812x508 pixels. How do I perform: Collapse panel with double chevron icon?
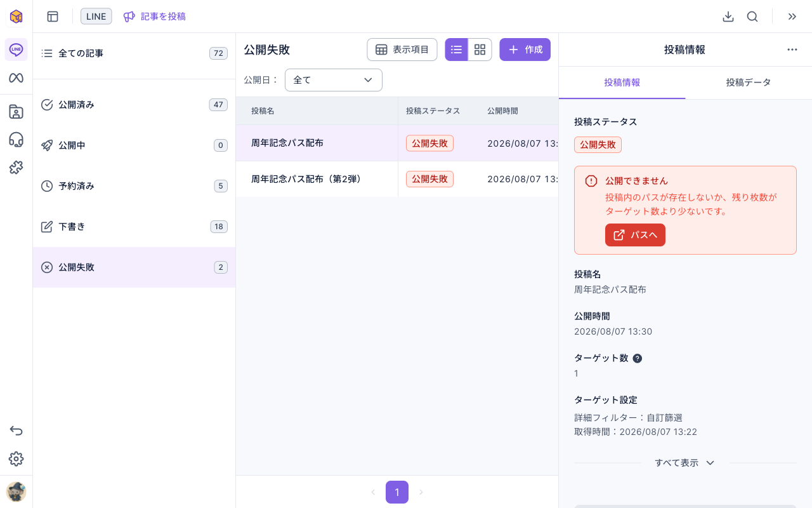pyautogui.click(x=792, y=17)
